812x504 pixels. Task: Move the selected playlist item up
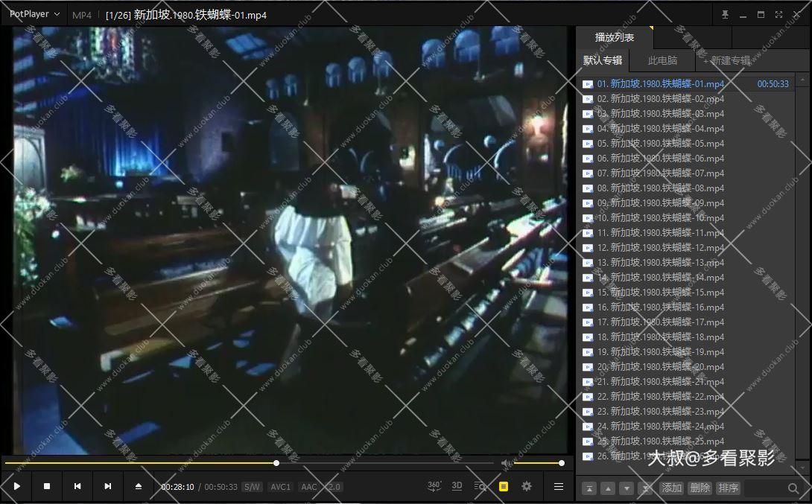pos(608,488)
